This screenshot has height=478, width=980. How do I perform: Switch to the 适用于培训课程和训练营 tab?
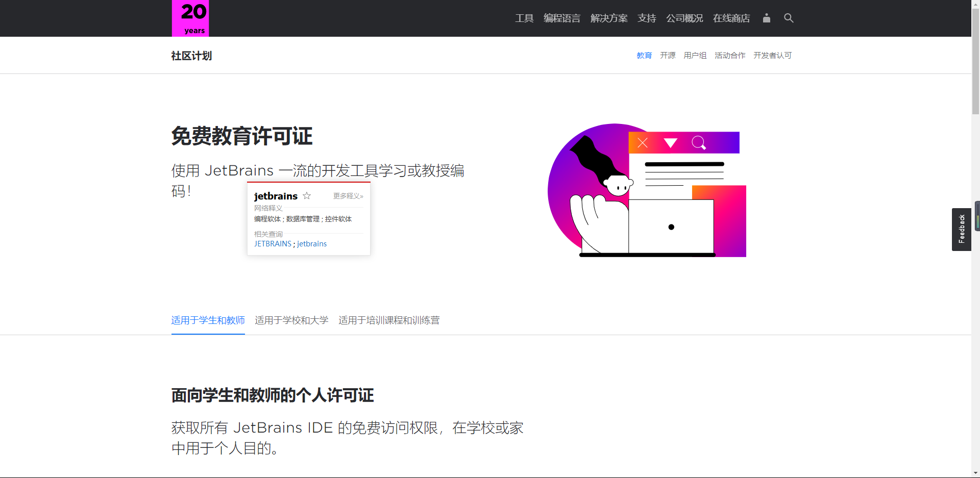(388, 320)
